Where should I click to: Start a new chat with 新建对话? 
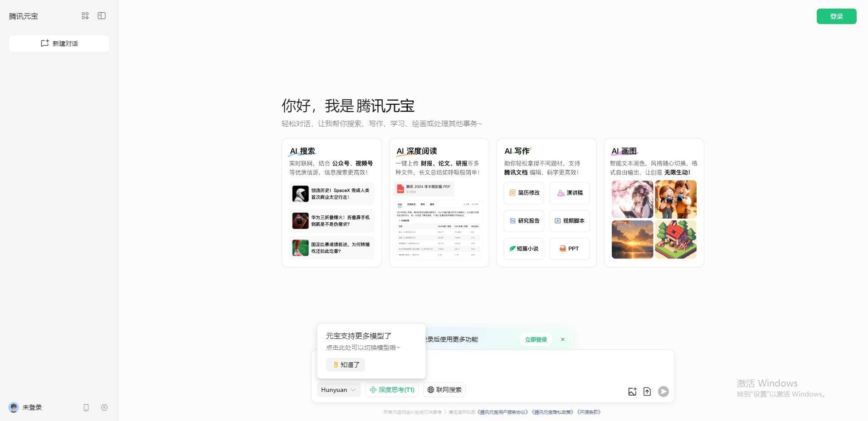tap(59, 44)
